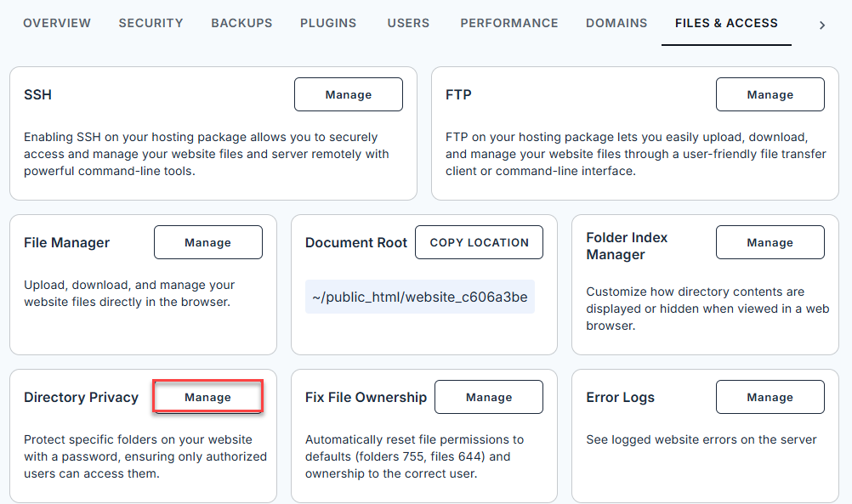The image size is (852, 504).
Task: Open FTP management
Action: coord(770,94)
